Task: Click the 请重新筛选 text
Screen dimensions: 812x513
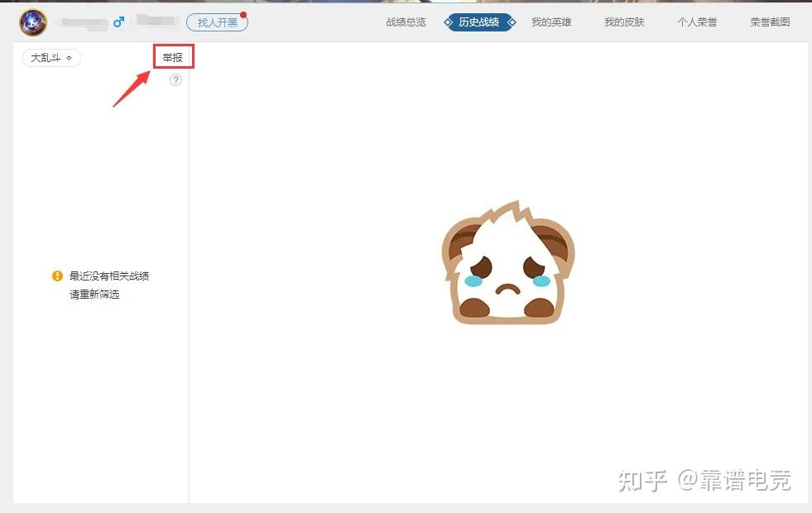Action: (x=94, y=295)
